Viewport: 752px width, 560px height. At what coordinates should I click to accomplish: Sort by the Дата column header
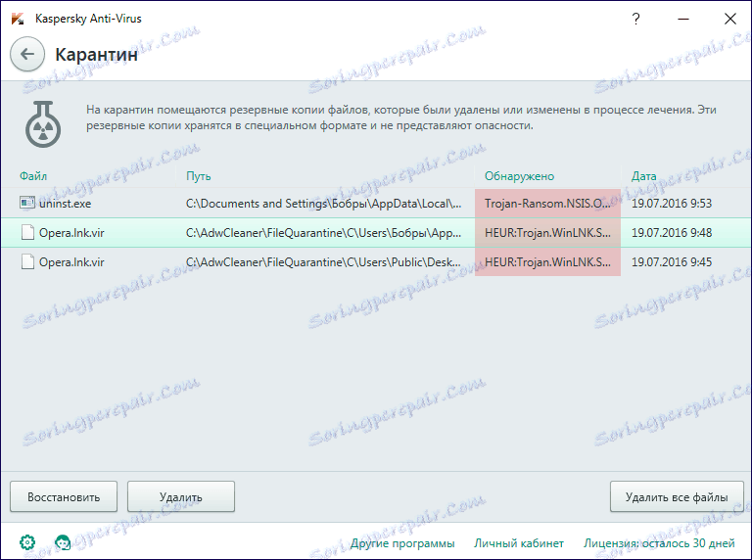tap(643, 176)
